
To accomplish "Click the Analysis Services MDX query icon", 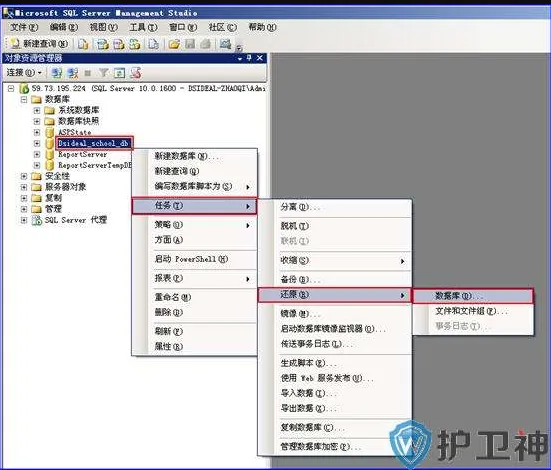I will pyautogui.click(x=102, y=44).
